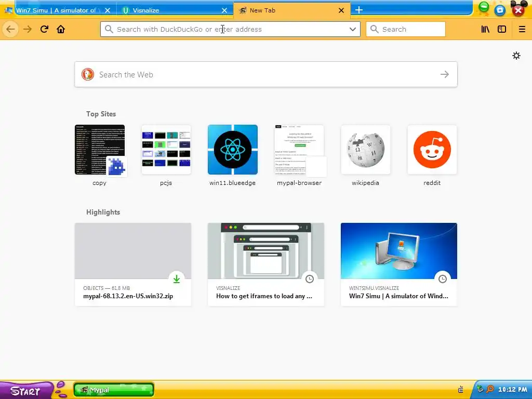Click the Reddit mascot logo

(x=432, y=150)
